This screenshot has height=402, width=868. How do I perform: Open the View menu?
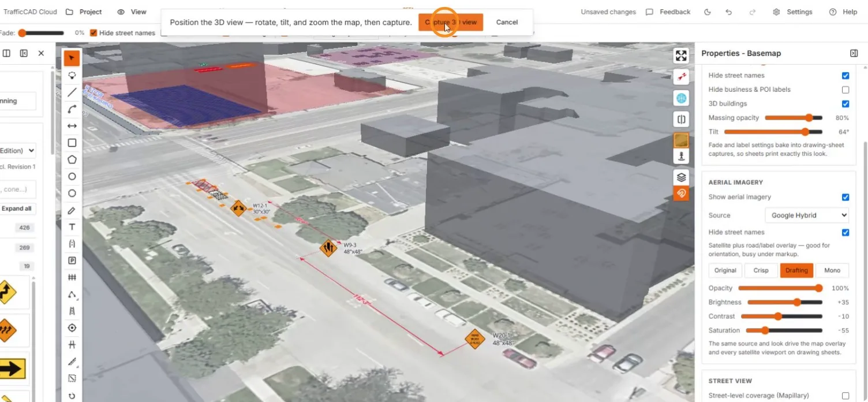(132, 12)
